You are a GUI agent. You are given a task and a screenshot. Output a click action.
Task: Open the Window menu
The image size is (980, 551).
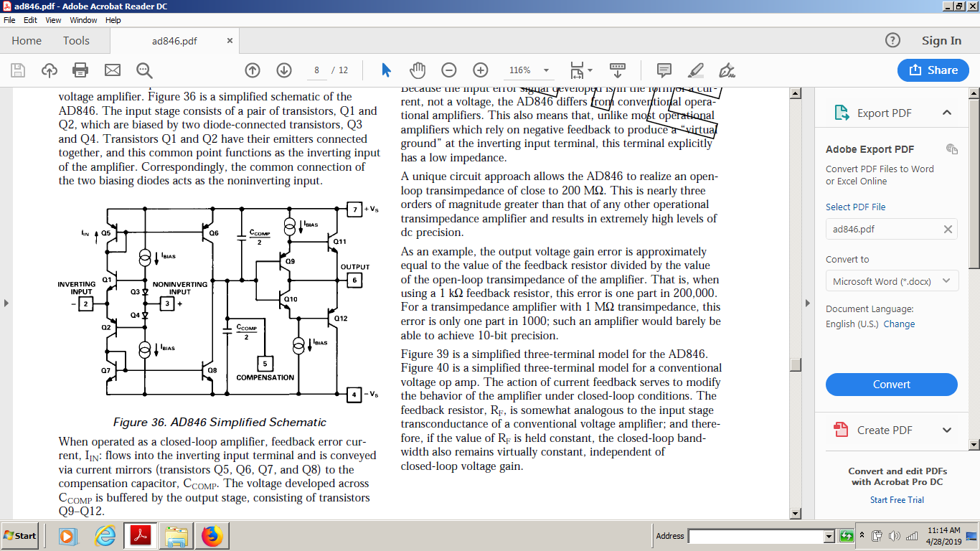coord(83,20)
